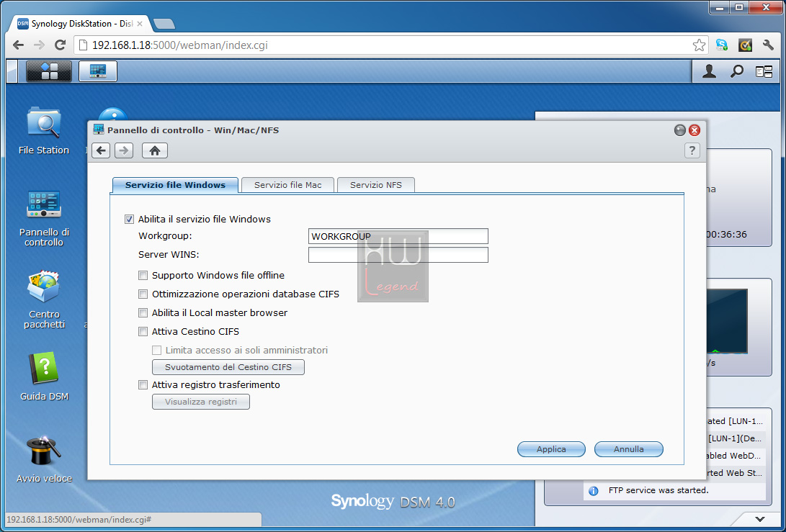Viewport: 786px width, 532px height.
Task: Check Limita accesso ai soli amministratori
Action: (x=157, y=350)
